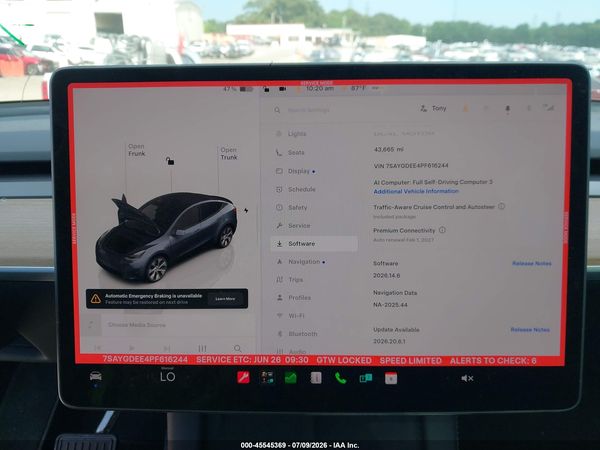Open the Software settings menu item
This screenshot has height=450, width=600.
(x=314, y=244)
